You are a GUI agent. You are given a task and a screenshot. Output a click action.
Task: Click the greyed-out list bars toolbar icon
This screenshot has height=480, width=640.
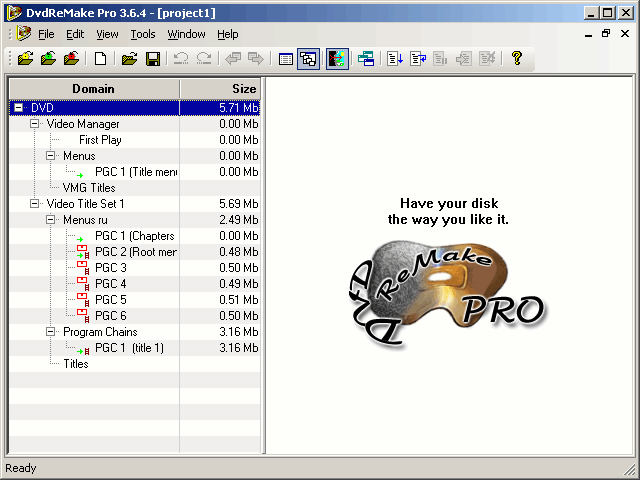(440, 59)
